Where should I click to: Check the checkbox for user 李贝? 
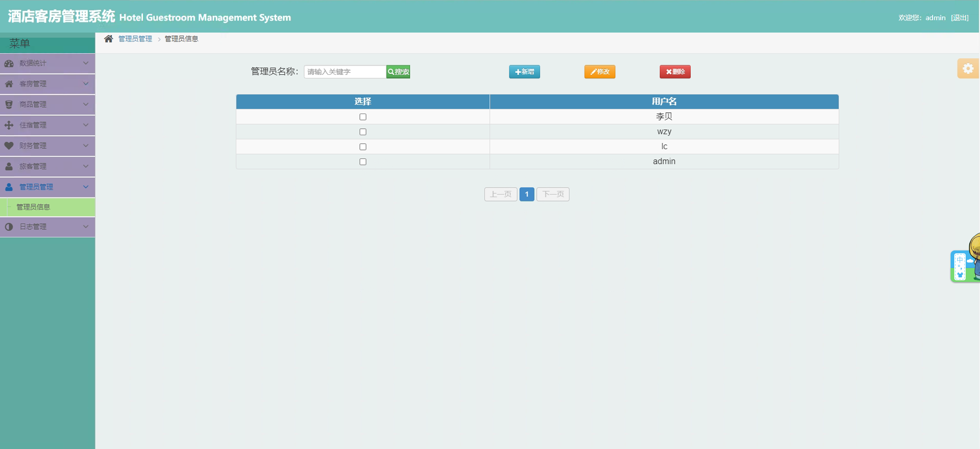363,117
